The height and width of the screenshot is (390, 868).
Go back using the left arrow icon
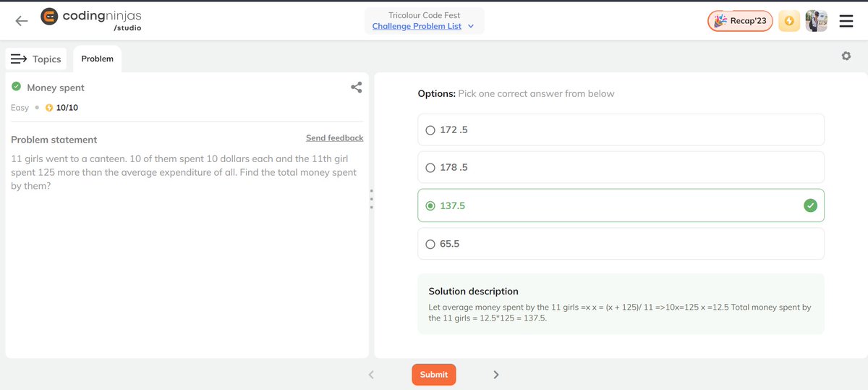pos(22,21)
